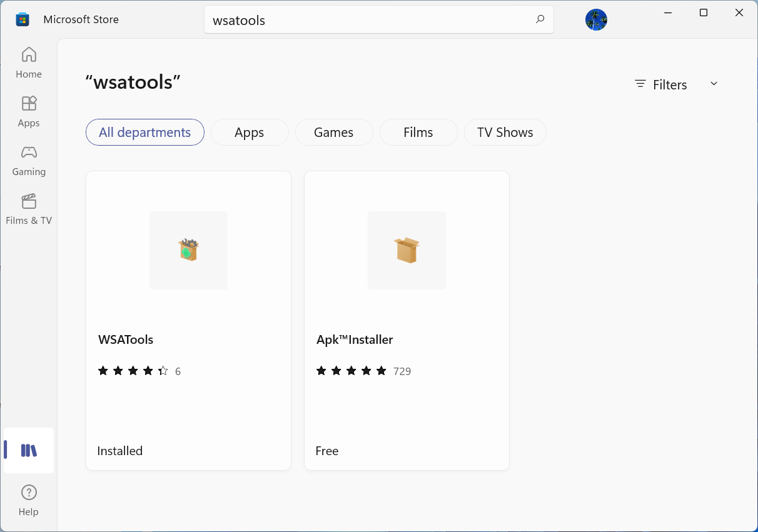Open the Library icon in sidebar
The image size is (758, 532).
29,450
